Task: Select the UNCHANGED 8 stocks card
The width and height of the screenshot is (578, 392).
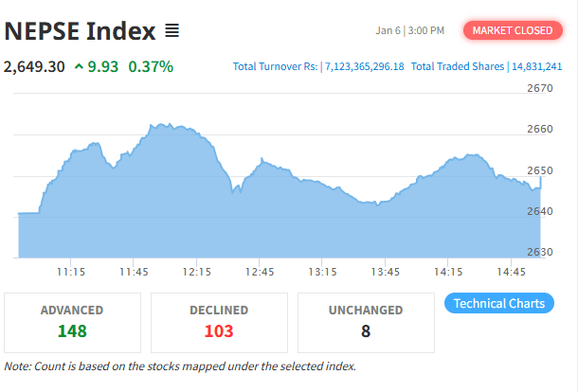Action: point(366,322)
